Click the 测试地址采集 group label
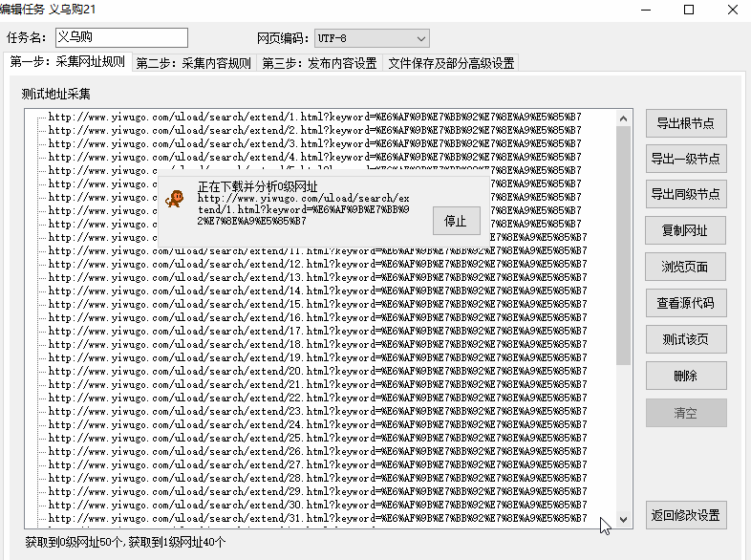 click(x=55, y=94)
